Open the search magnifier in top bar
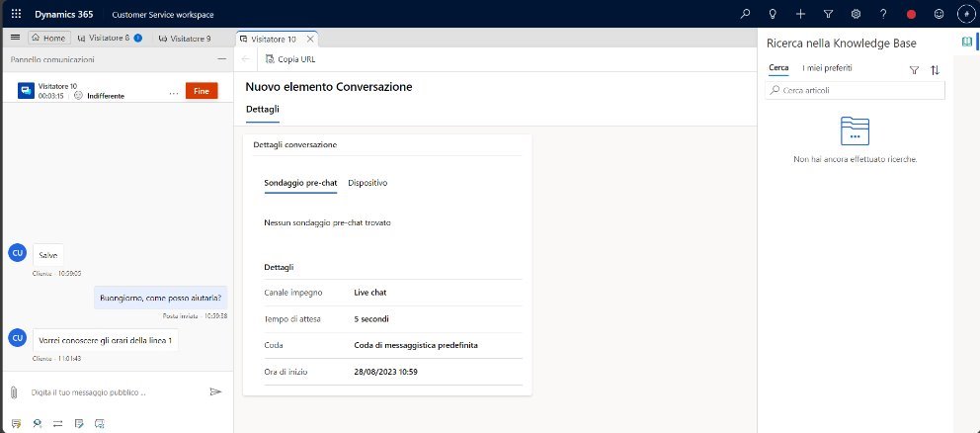980x433 pixels. pyautogui.click(x=745, y=14)
